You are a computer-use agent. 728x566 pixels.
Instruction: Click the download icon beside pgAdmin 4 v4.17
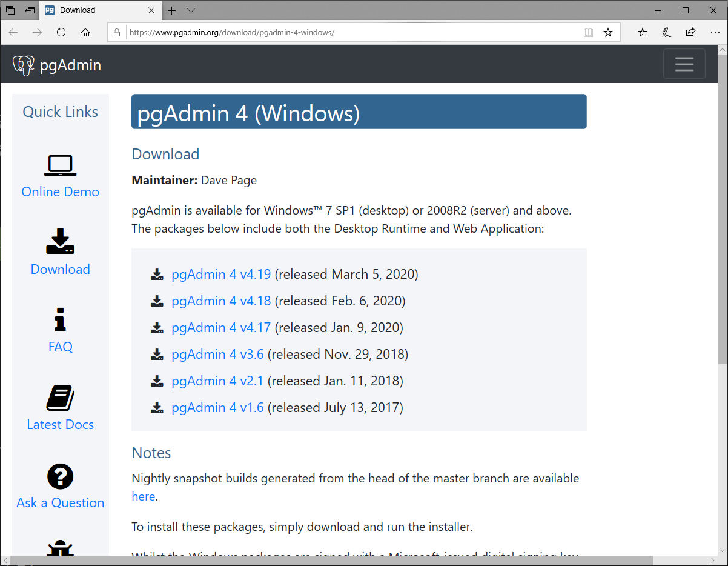[x=157, y=328]
